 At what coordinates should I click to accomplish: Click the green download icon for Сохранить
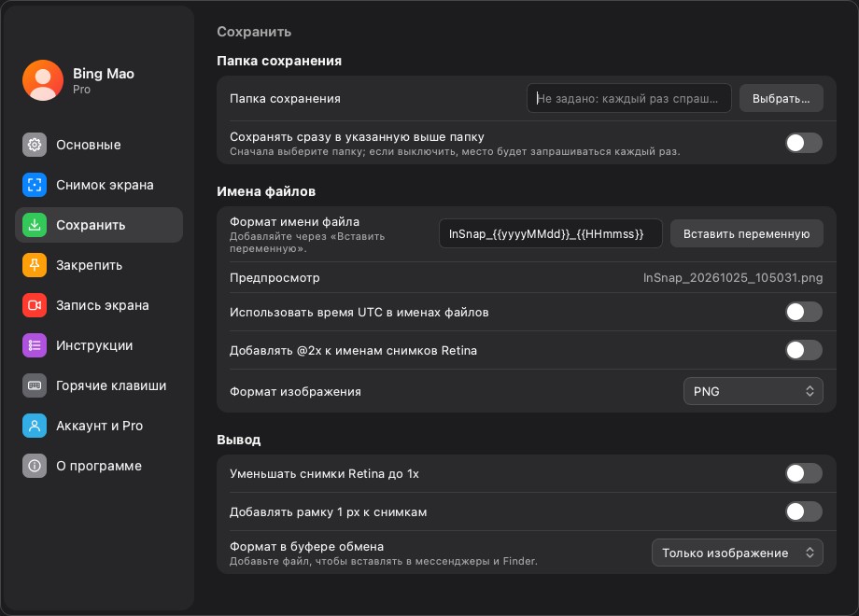tap(35, 225)
